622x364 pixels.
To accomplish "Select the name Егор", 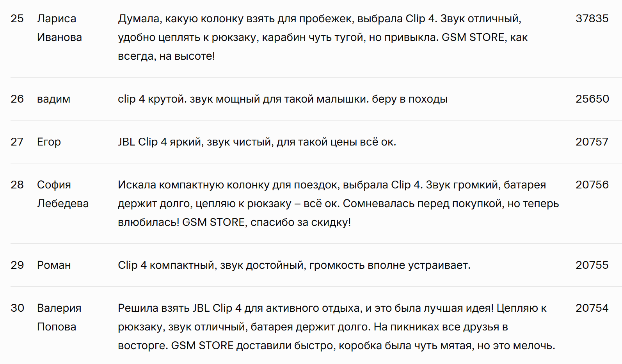I will (49, 142).
